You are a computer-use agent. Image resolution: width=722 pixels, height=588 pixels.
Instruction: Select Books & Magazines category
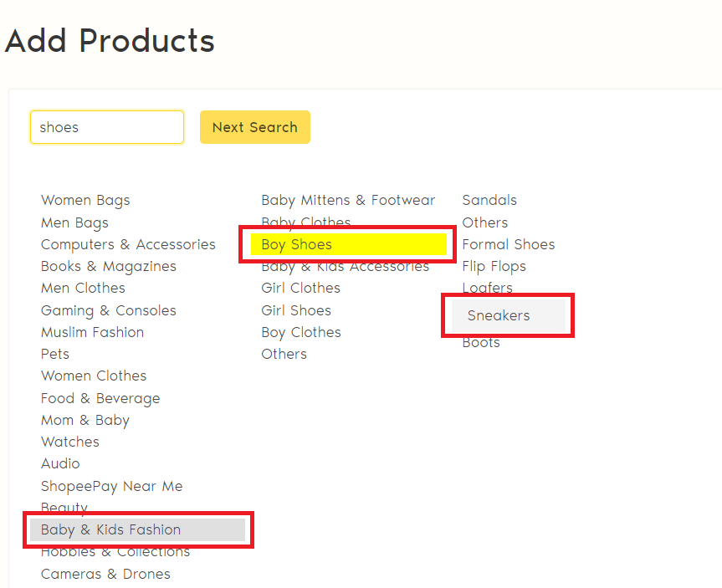109,266
